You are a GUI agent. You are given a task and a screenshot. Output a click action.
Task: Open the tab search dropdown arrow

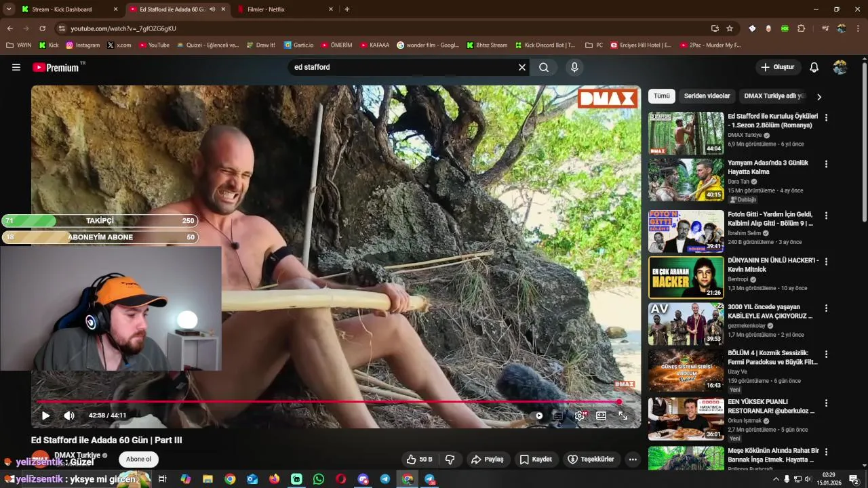click(8, 9)
